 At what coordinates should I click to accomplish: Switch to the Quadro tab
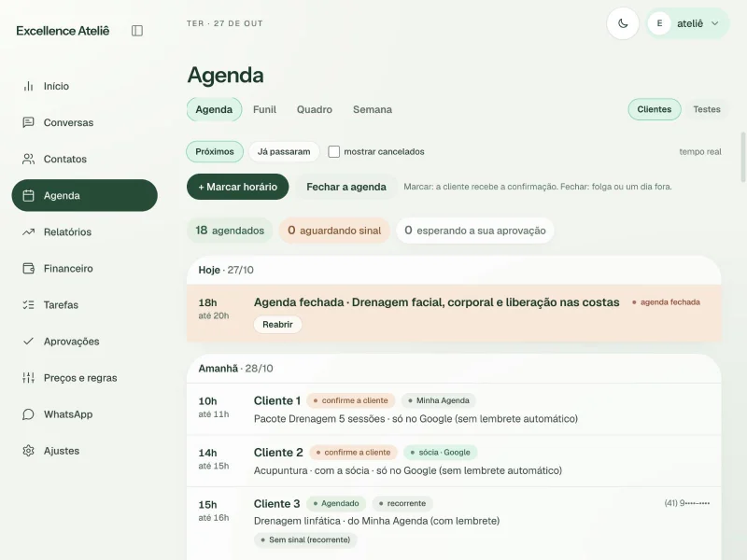click(x=315, y=109)
